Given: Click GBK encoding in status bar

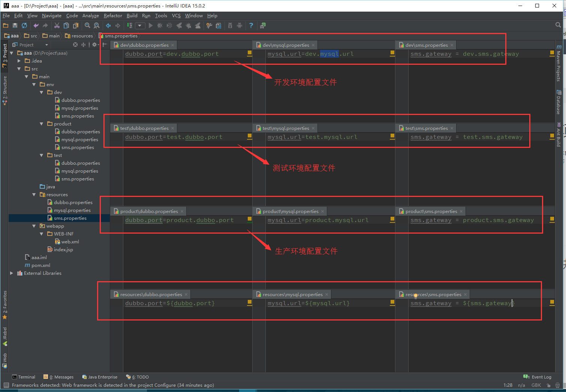Looking at the screenshot, I should pyautogui.click(x=536, y=385).
